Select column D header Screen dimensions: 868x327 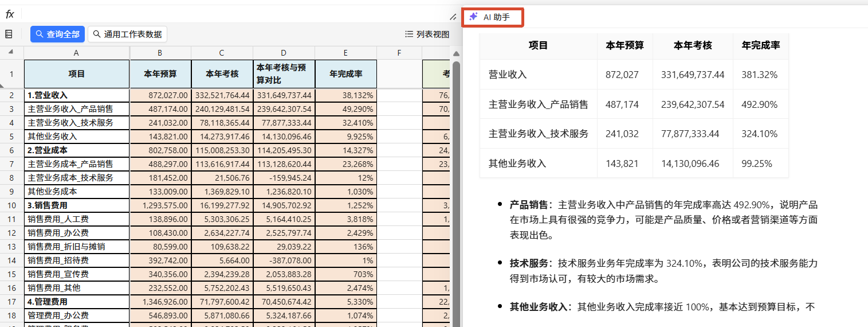pyautogui.click(x=284, y=53)
